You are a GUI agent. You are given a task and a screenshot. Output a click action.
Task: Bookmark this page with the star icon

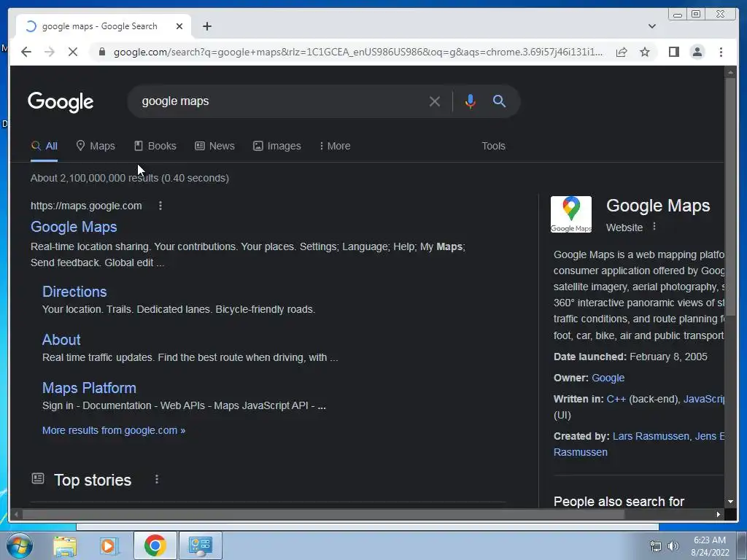[645, 52]
